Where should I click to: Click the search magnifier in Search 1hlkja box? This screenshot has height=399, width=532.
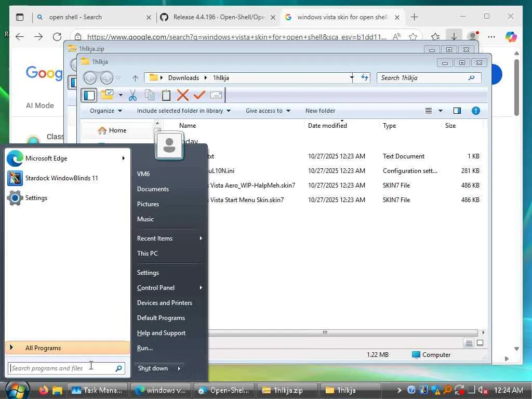coord(471,78)
